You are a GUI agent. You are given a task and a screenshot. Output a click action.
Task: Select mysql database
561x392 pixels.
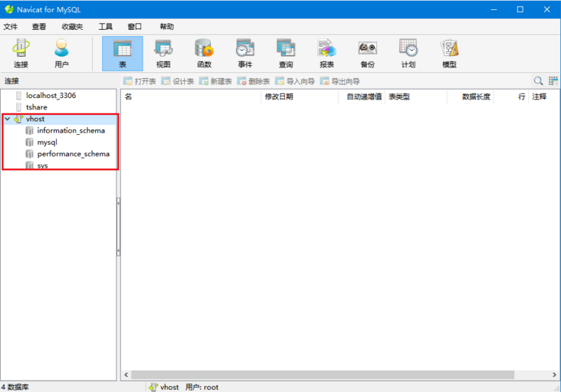click(x=48, y=142)
